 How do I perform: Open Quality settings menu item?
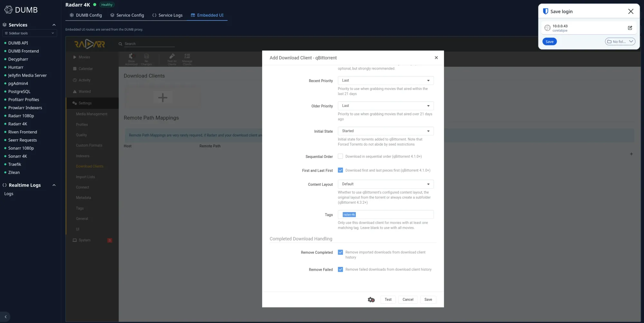tap(81, 135)
